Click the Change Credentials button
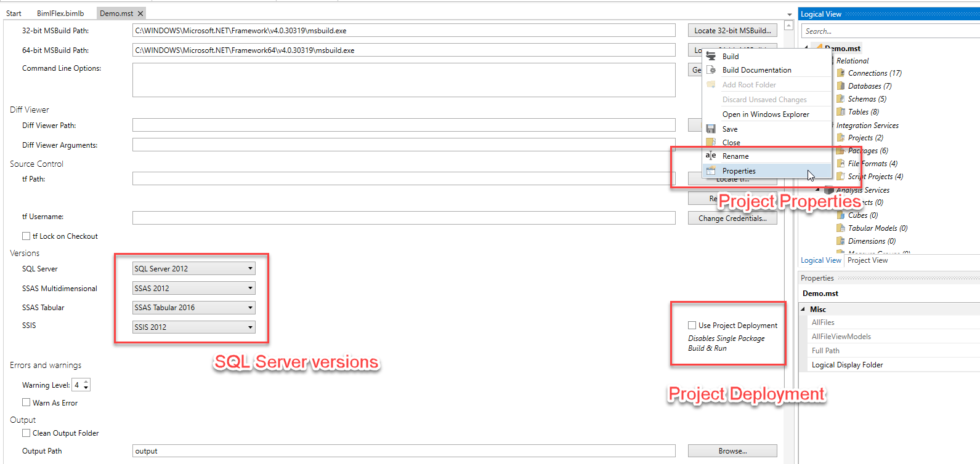Screen dimensions: 980x464 tap(732, 218)
